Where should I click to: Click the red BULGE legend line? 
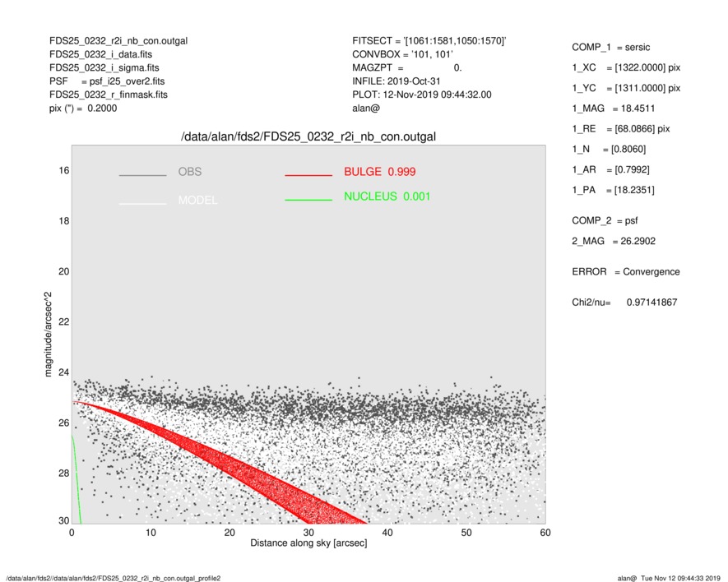tap(308, 175)
